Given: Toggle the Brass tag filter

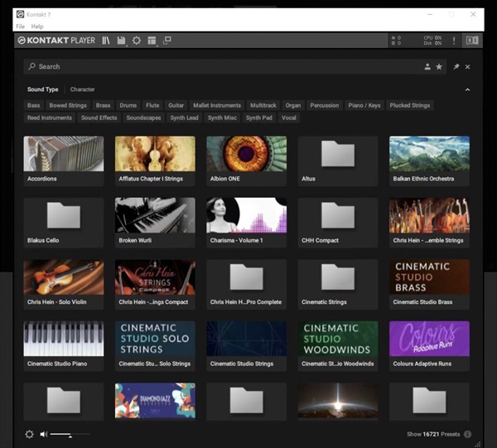Looking at the screenshot, I should coord(103,105).
